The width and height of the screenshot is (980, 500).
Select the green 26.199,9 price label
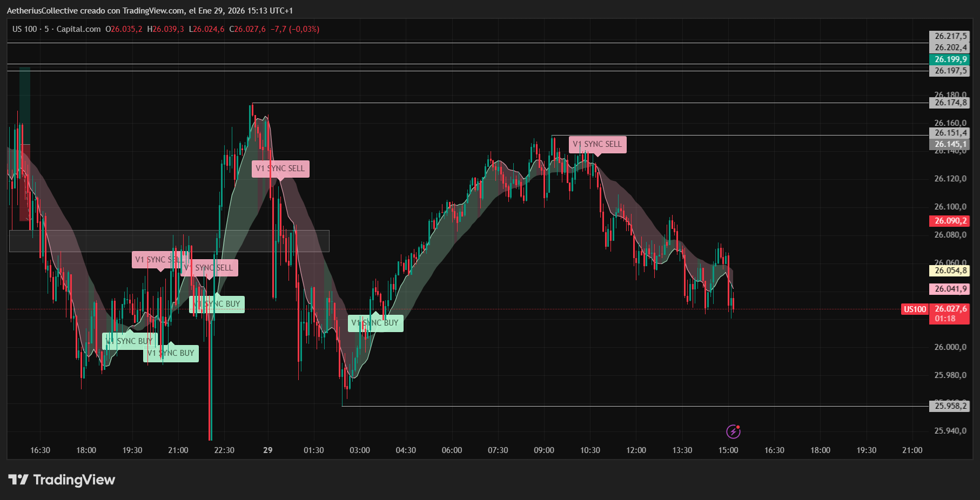(949, 59)
